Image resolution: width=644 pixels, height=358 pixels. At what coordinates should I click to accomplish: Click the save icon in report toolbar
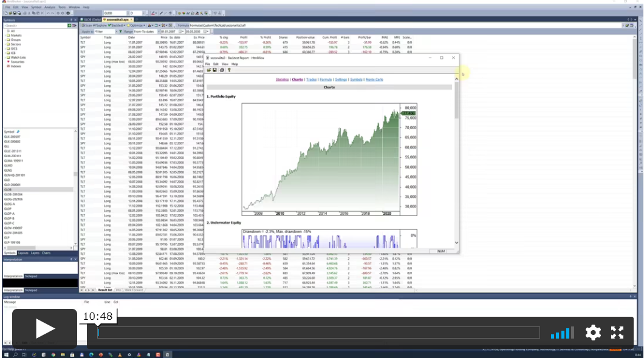pos(215,70)
